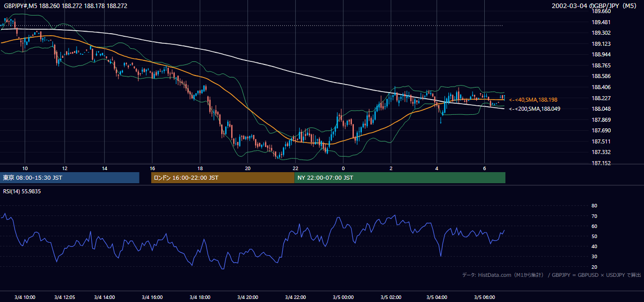Click price axis label 187.869
The image size is (644, 302).
pyautogui.click(x=601, y=120)
